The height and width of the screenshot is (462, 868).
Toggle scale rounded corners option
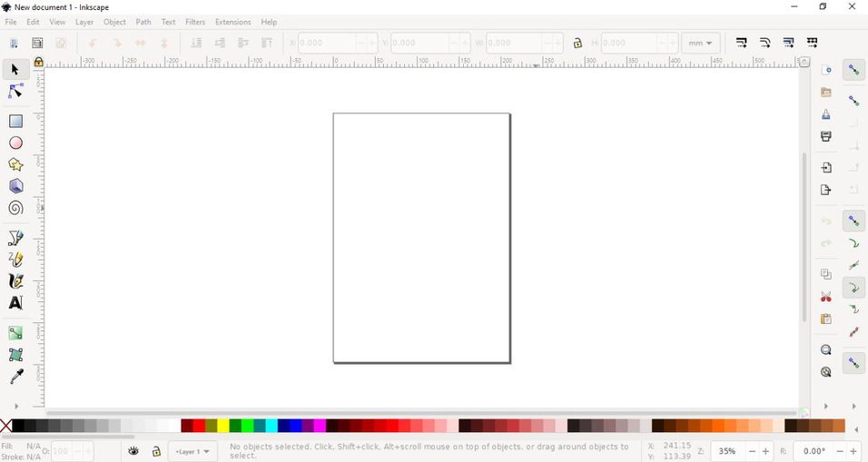(765, 43)
